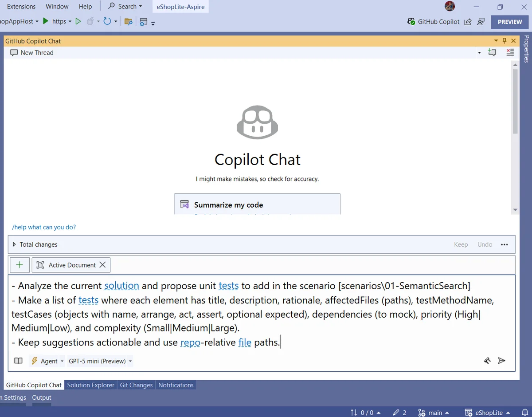Add context reference with the plus button
Image resolution: width=532 pixels, height=417 pixels.
[20, 265]
